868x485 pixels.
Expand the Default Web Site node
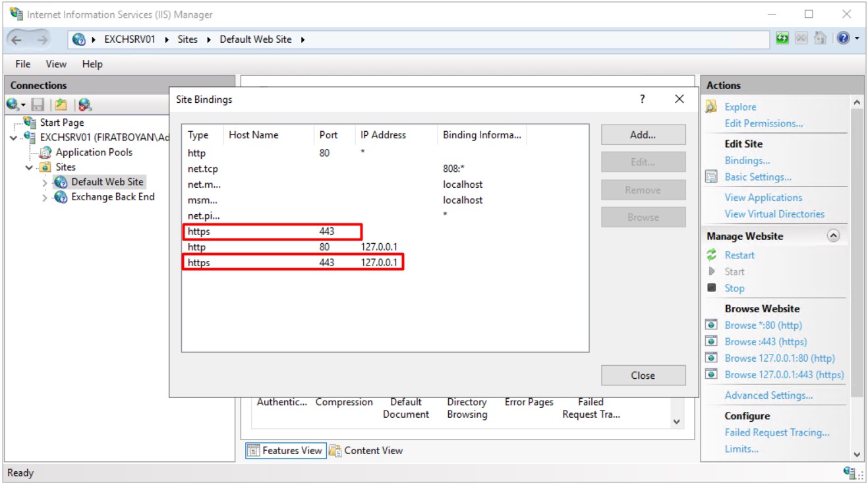tap(45, 183)
